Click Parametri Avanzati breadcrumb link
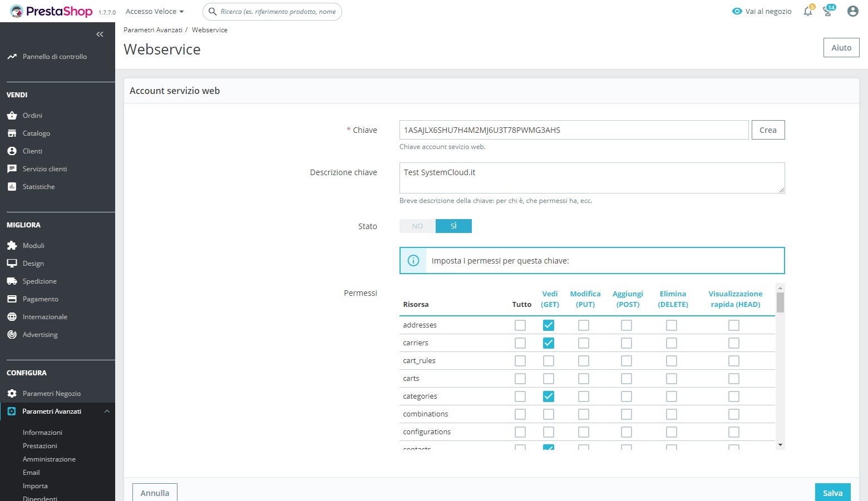868x501 pixels. click(153, 30)
